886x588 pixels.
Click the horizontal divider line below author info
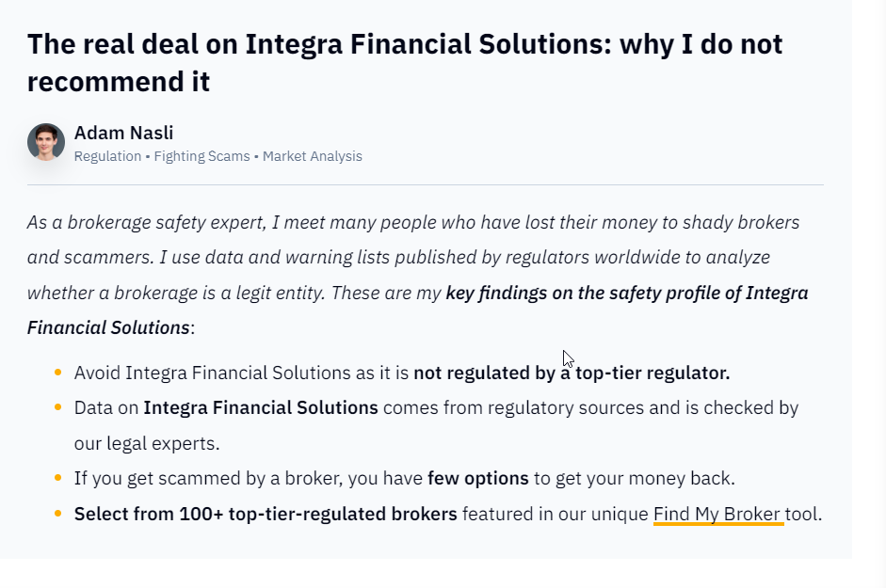[x=425, y=184]
